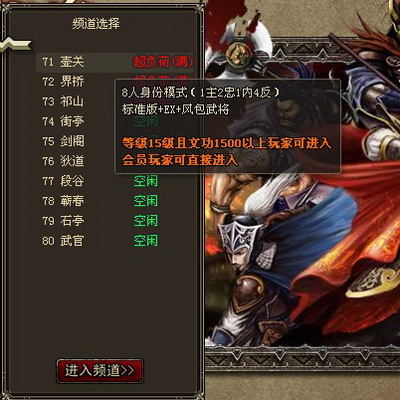Click the orange 会员玩家可直接进入 tooltip text
Viewport: 400px width, 400px height.
[180, 160]
